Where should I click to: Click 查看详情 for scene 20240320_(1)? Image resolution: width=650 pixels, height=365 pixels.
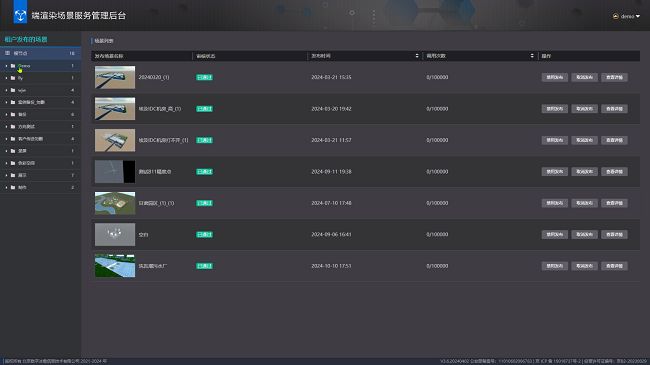click(614, 77)
